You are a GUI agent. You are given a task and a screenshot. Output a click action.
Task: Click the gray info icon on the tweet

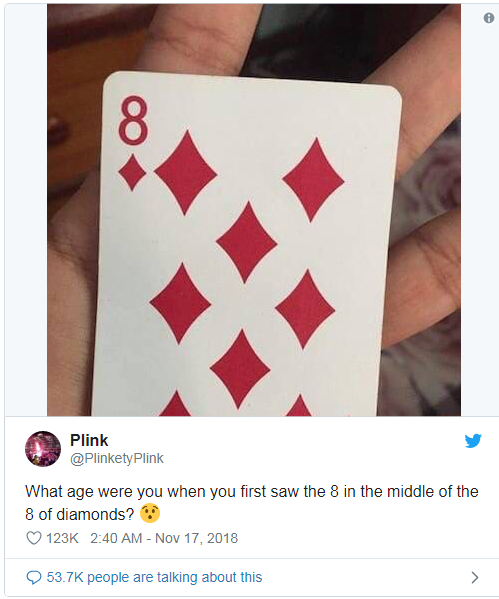[489, 18]
